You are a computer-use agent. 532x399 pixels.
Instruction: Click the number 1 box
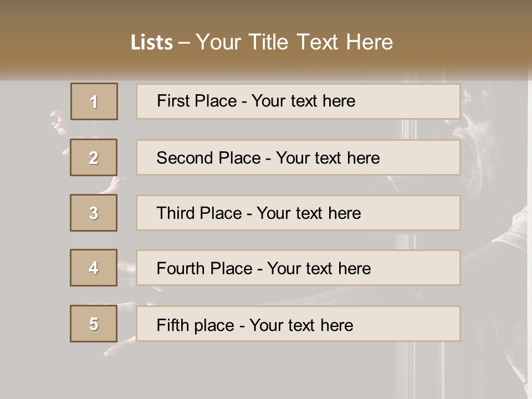(x=94, y=101)
